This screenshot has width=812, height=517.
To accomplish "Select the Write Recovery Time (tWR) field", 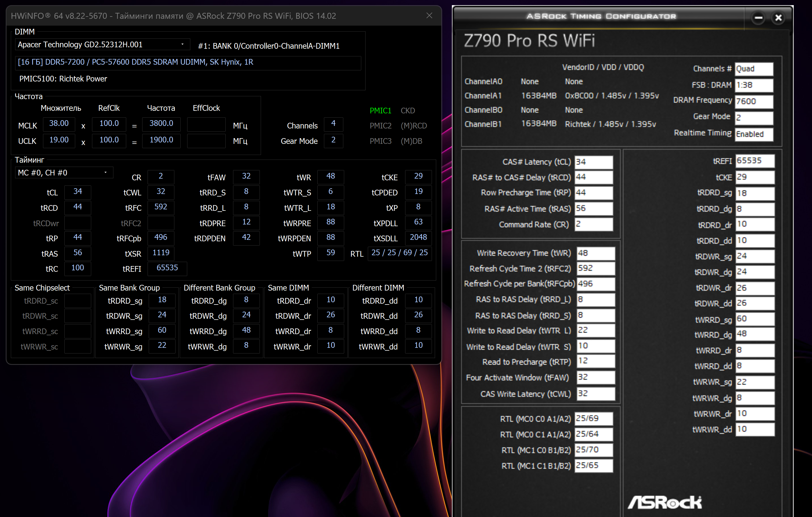I will [x=595, y=253].
